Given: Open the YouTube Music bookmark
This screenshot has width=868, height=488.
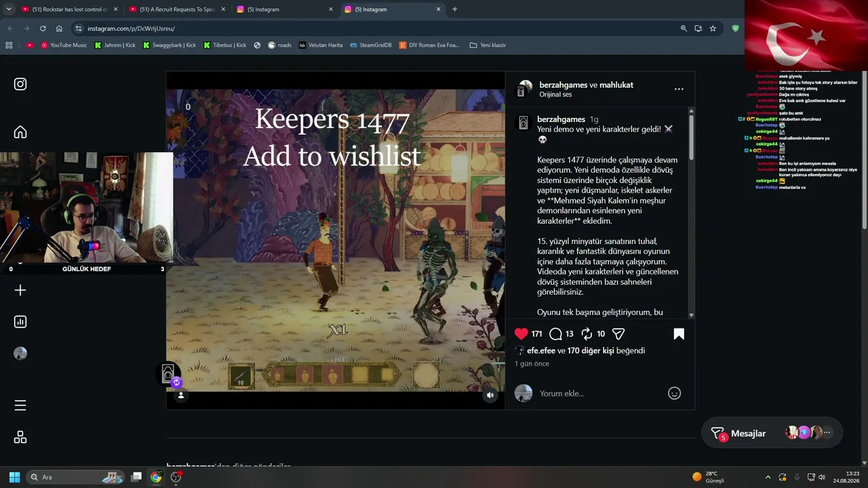Looking at the screenshot, I should (64, 45).
